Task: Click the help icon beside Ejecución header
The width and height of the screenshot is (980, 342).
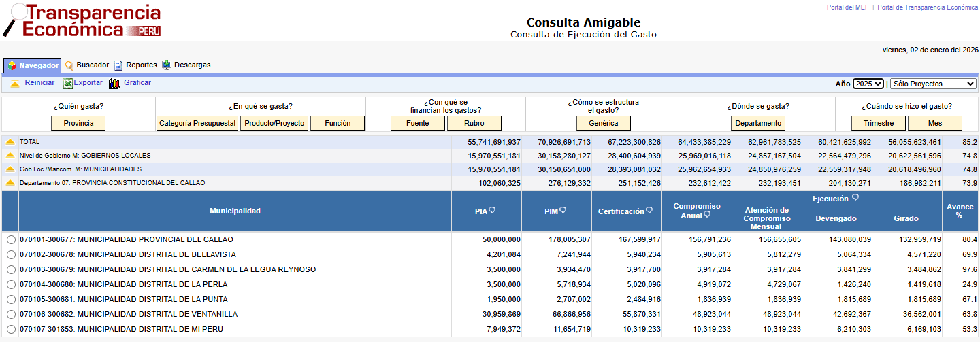Action: (855, 198)
